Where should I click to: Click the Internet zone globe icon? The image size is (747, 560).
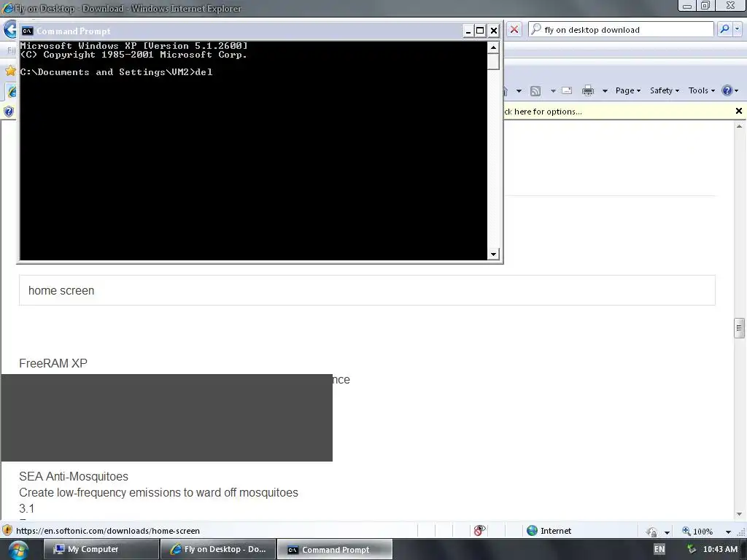click(x=532, y=531)
